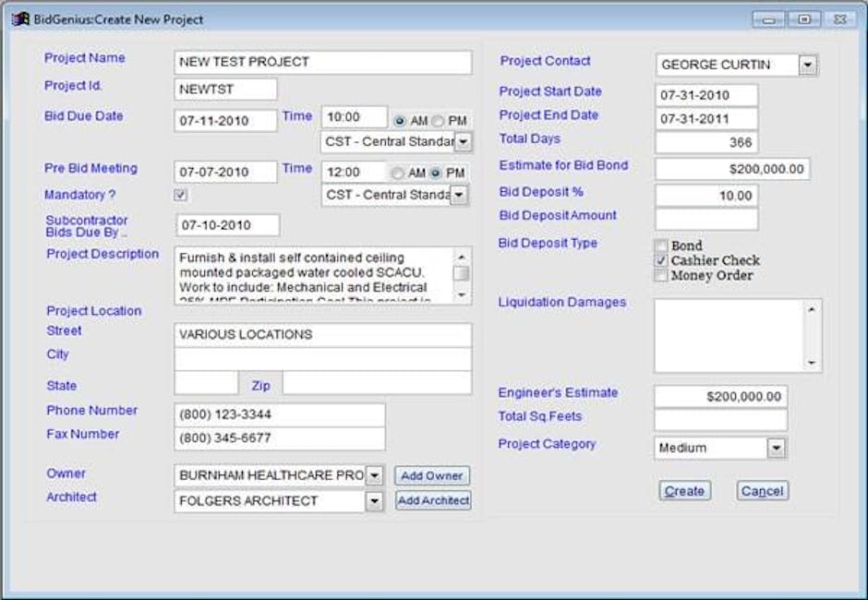Click the Add Owner button
Viewport: 868px width, 600px height.
point(432,475)
